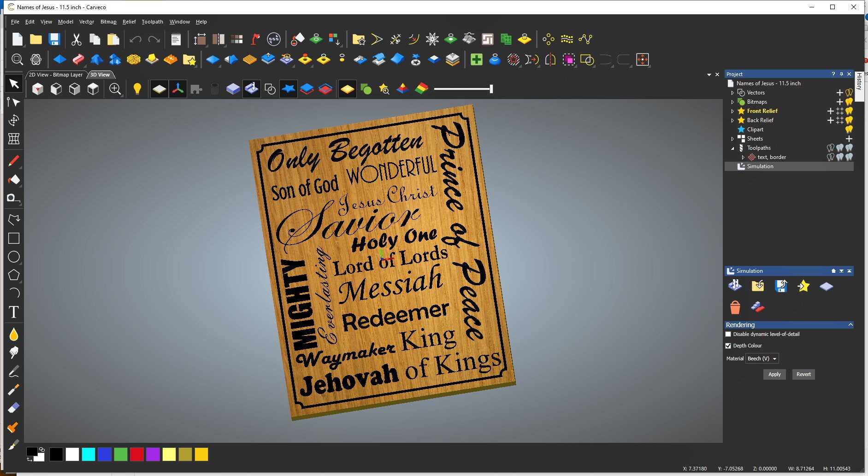Enable Disable dynamic level-of-detail
This screenshot has height=476, width=868.
[x=729, y=334]
